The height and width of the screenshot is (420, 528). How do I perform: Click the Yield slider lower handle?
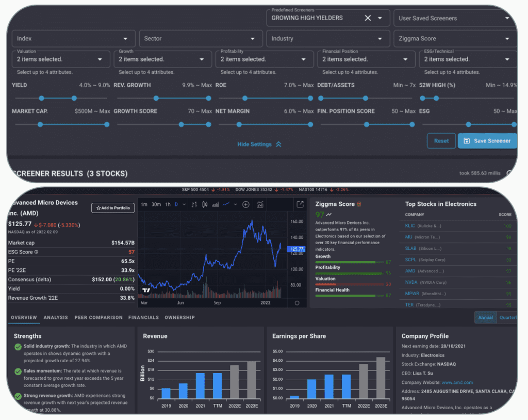(41, 98)
